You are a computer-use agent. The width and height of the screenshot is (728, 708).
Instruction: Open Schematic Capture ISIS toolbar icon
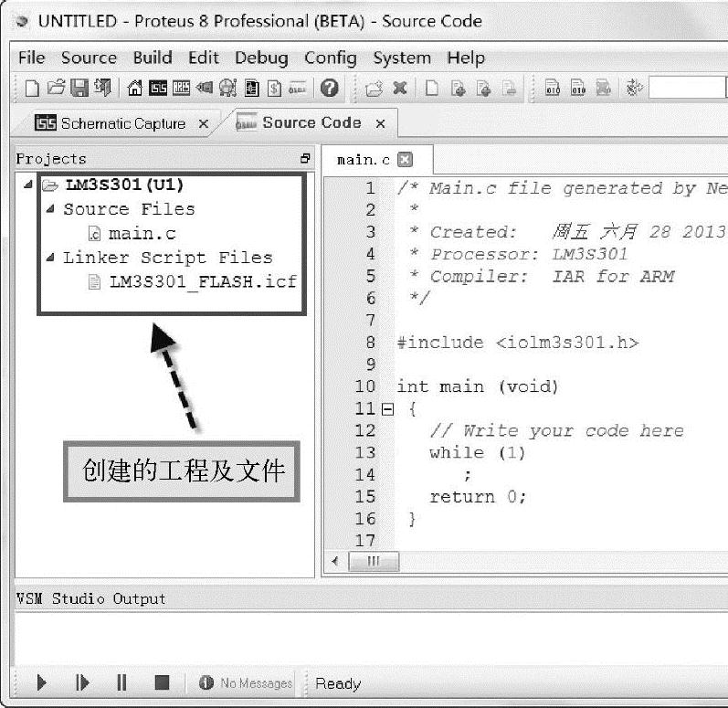(x=158, y=88)
